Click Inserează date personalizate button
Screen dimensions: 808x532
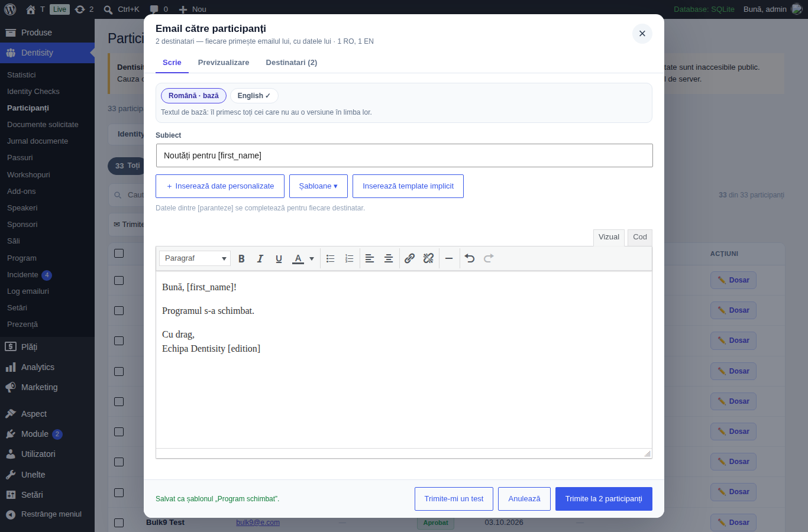220,186
